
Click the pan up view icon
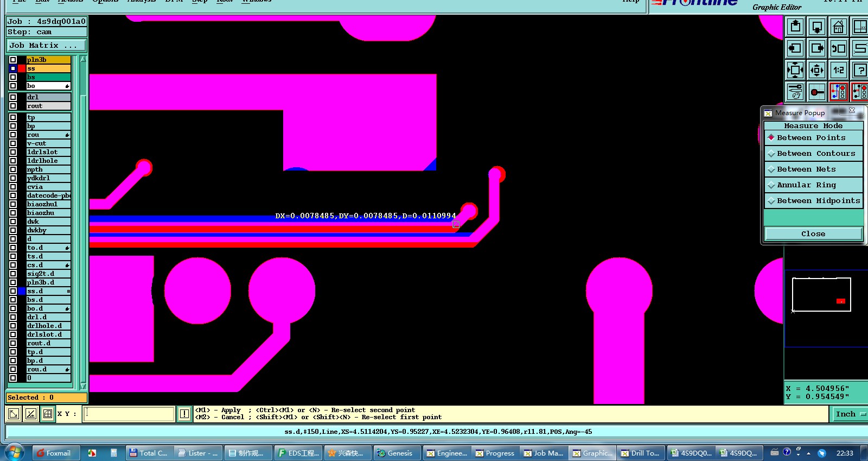click(795, 26)
